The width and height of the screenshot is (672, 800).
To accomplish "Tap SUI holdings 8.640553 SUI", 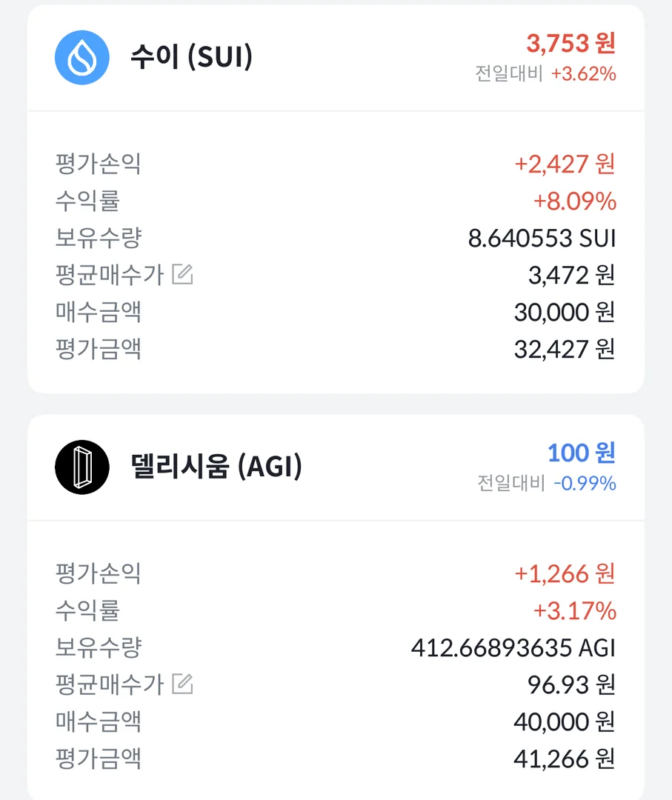I will click(542, 239).
